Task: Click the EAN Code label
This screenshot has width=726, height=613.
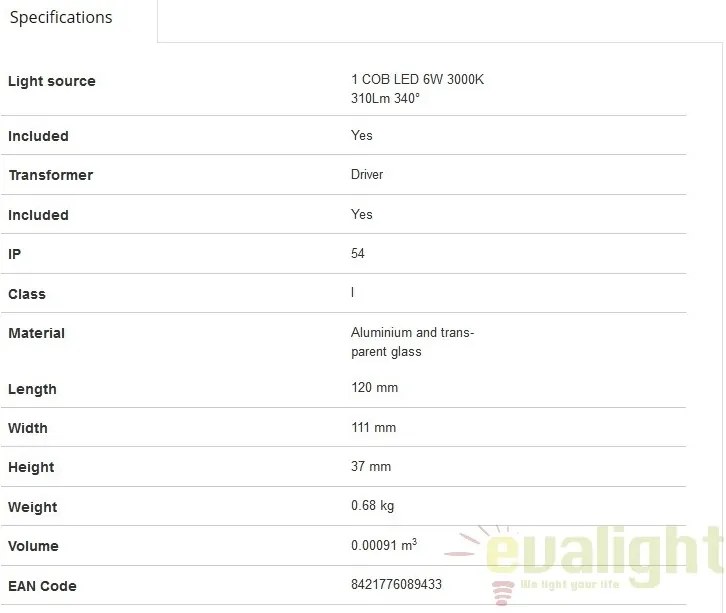Action: [42, 586]
